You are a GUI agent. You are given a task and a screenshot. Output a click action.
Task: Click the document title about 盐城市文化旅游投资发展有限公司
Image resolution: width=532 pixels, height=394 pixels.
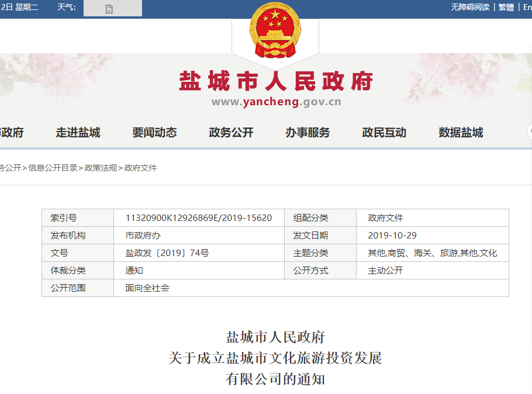click(x=275, y=358)
